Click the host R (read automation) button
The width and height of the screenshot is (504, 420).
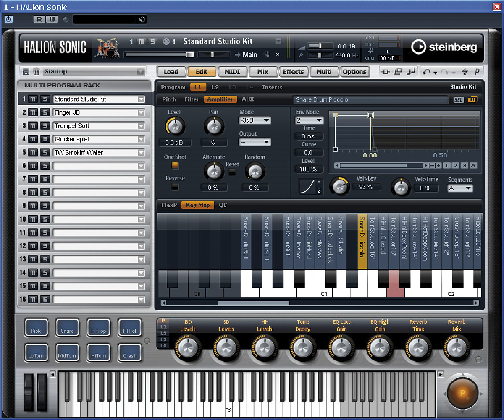40,19
